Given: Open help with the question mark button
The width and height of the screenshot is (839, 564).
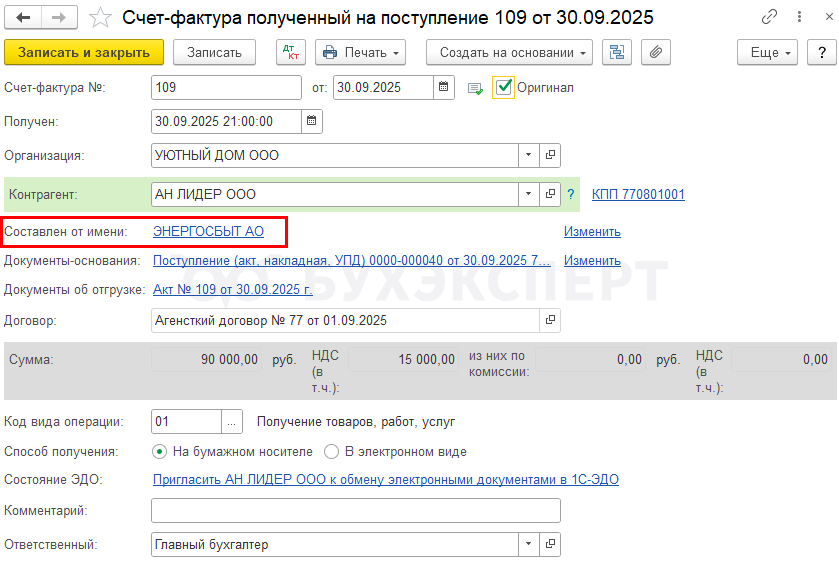Looking at the screenshot, I should 822,52.
